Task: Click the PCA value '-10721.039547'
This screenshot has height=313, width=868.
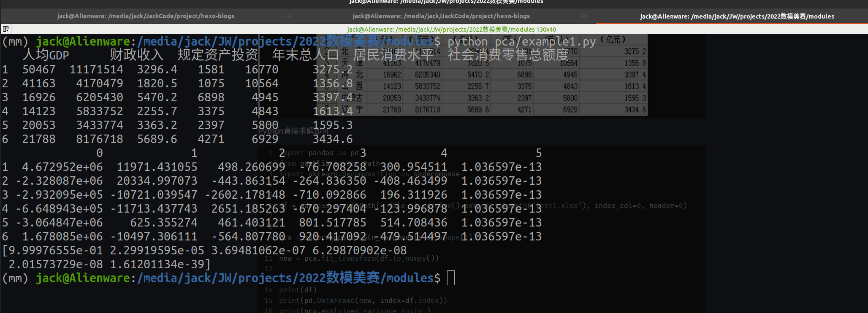Action: pyautogui.click(x=154, y=194)
